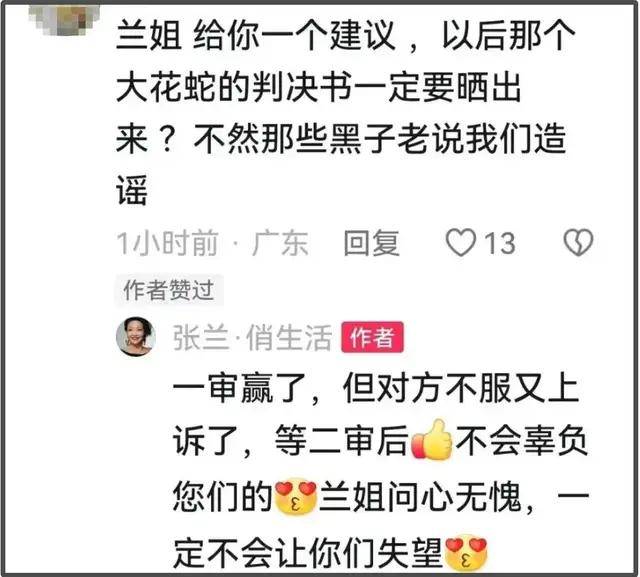Tap reply text 兰姐问心无愧
640x577 pixels.
coord(420,497)
